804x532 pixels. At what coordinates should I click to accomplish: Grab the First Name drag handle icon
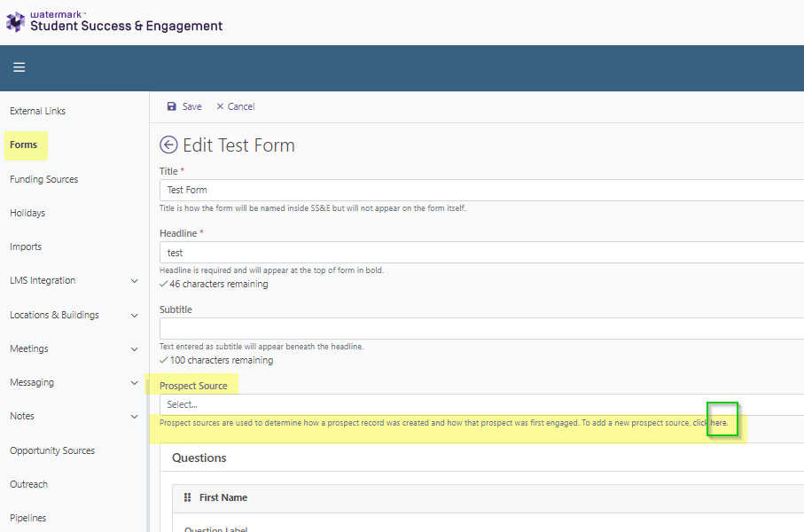188,497
